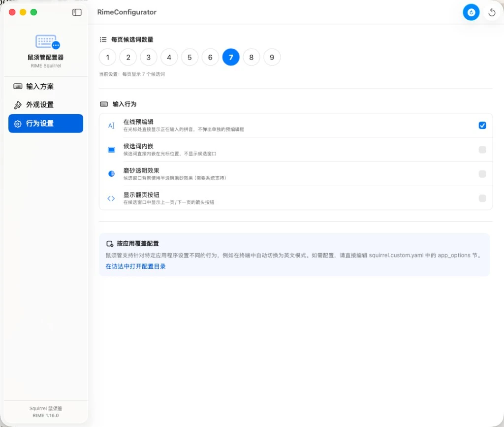Click the RimeConfigurator window title

click(126, 12)
